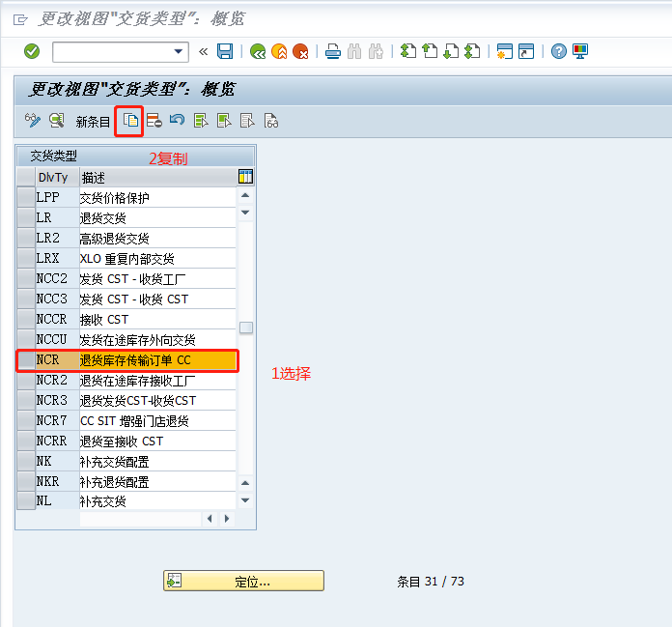672x627 pixels.
Task: Click the 退货至接收 CST cell
Action: tap(157, 442)
